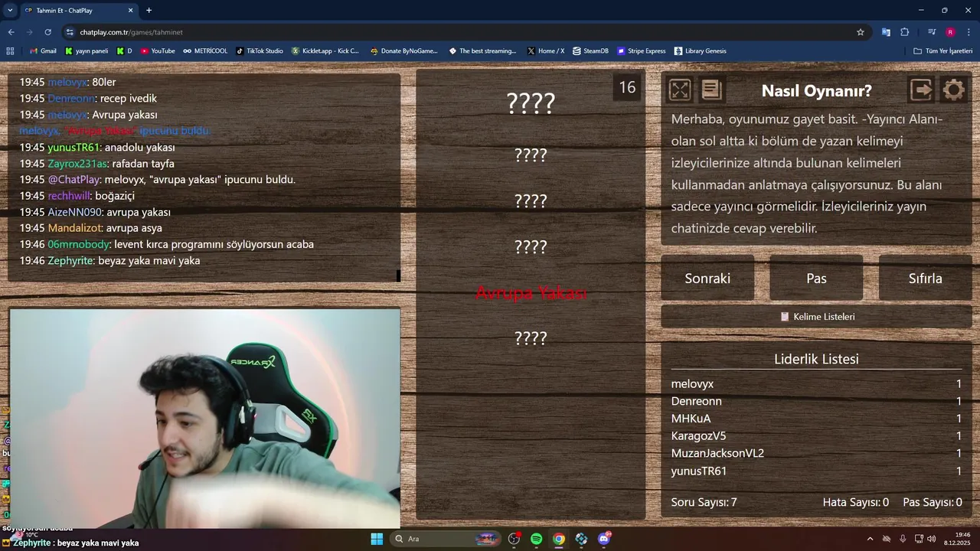Select yunusTR61 in Liderlik Listesi
This screenshot has height=551, width=980.
point(699,471)
